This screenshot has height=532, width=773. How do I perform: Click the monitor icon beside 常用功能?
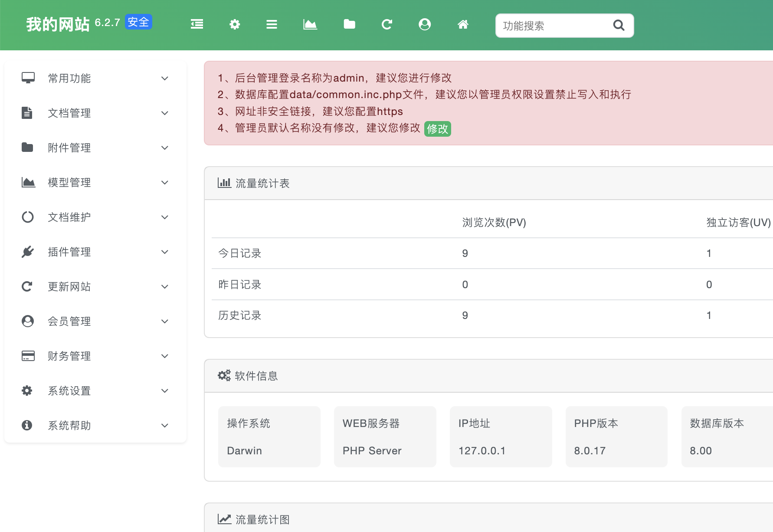tap(28, 78)
